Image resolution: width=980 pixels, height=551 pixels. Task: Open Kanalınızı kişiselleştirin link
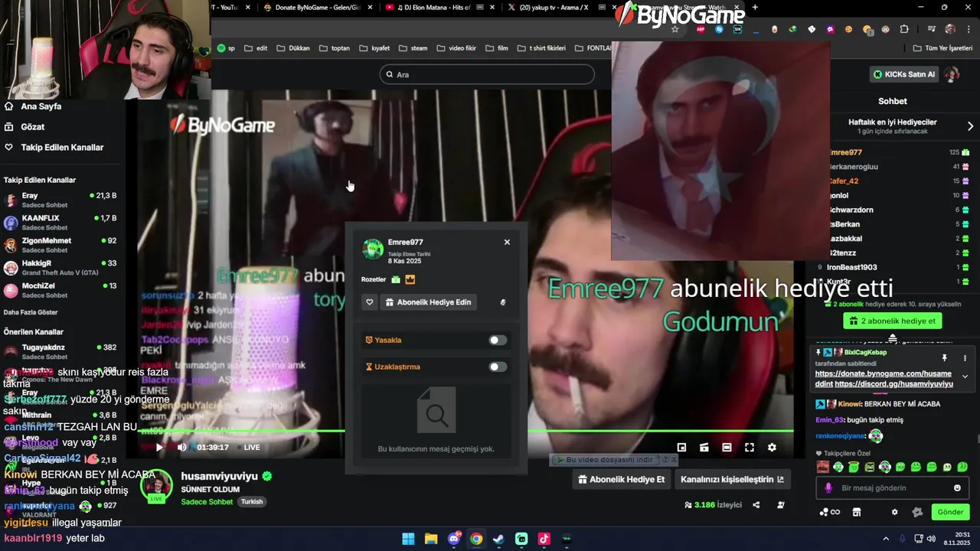(732, 480)
